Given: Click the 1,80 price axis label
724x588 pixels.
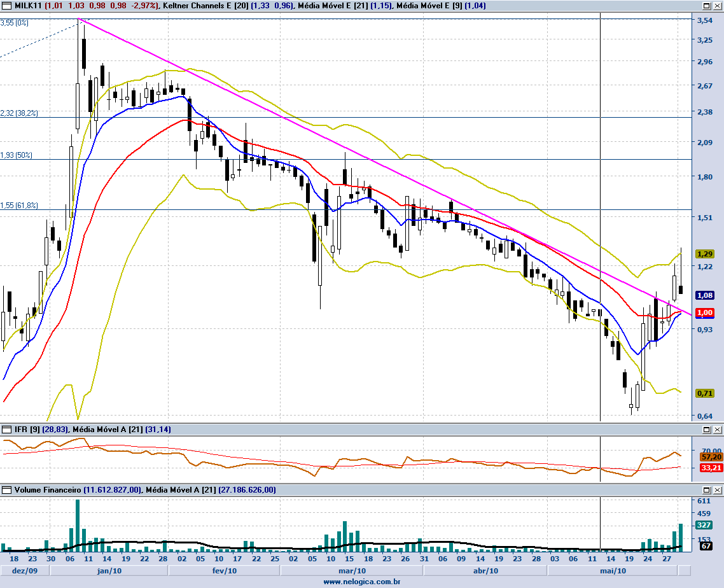Looking at the screenshot, I should 705,177.
